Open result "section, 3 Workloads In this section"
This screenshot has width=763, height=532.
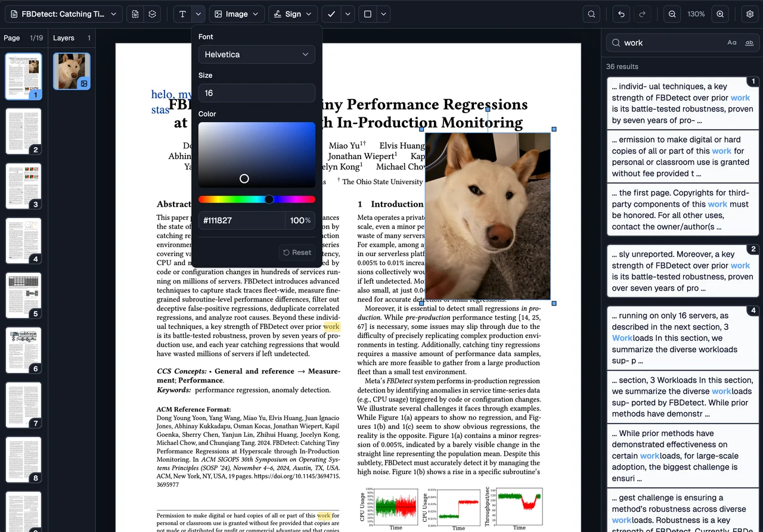(x=683, y=397)
